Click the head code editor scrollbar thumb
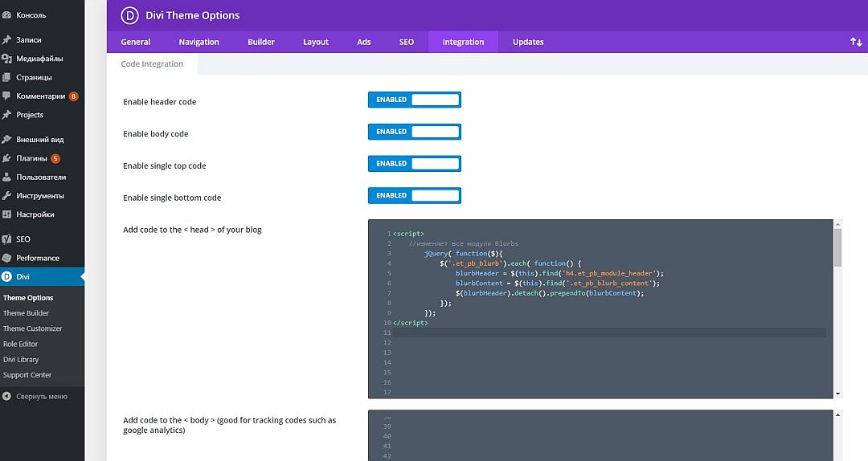Image resolution: width=868 pixels, height=461 pixels. 837,247
